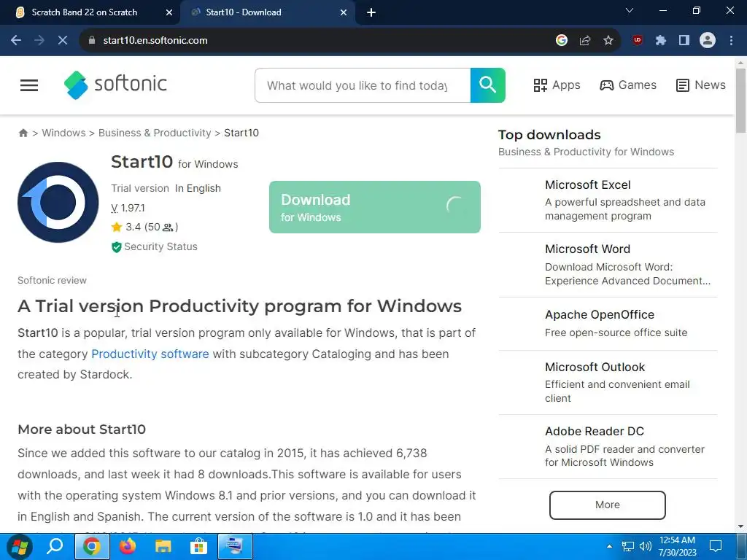Screen dimensions: 747x560
Task: Click Chrome in the taskbar
Action: point(92,546)
